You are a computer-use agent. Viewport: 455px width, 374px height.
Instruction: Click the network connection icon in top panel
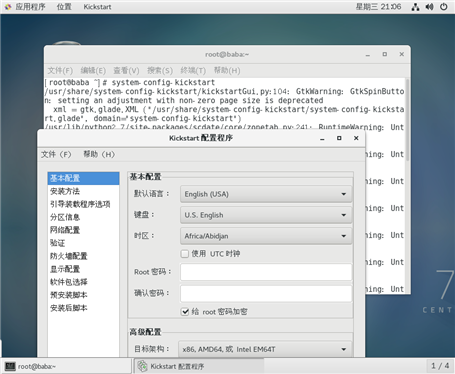pyautogui.click(x=415, y=7)
